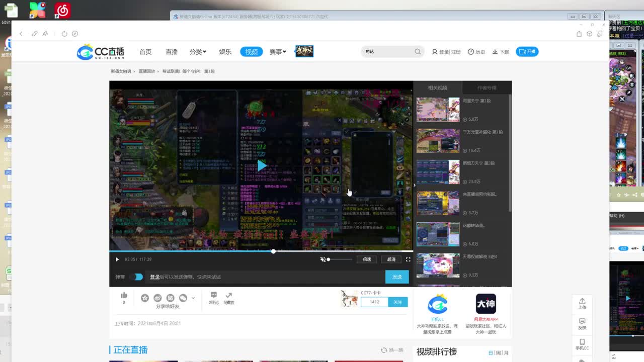Open the NetEase Cloud Music desktop icon
The image size is (644, 362).
point(62,10)
